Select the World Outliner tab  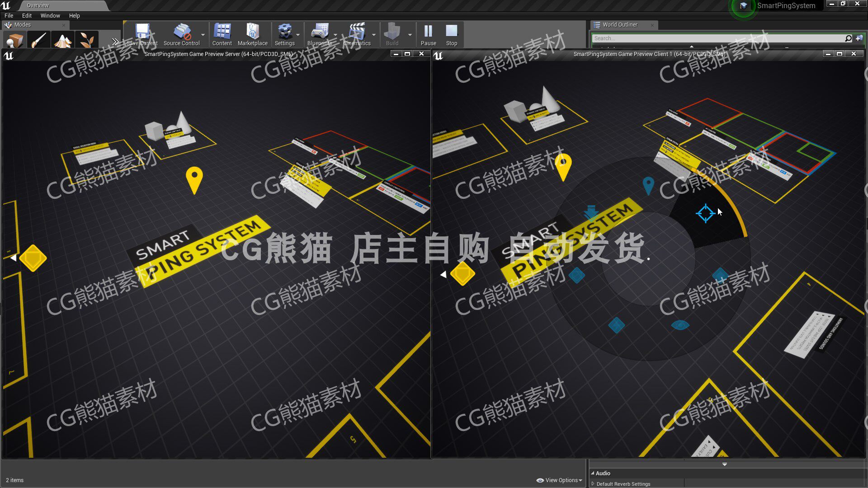click(619, 25)
